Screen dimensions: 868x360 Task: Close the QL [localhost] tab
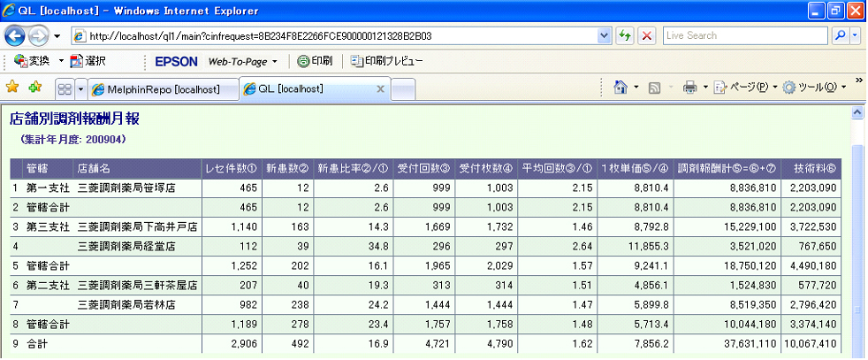tap(380, 88)
